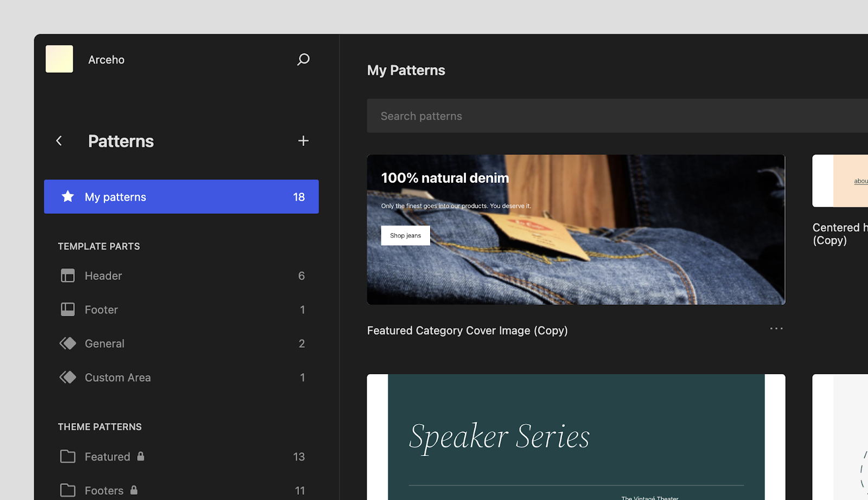This screenshot has width=868, height=500.
Task: Click the plus icon to add pattern
Action: point(303,141)
